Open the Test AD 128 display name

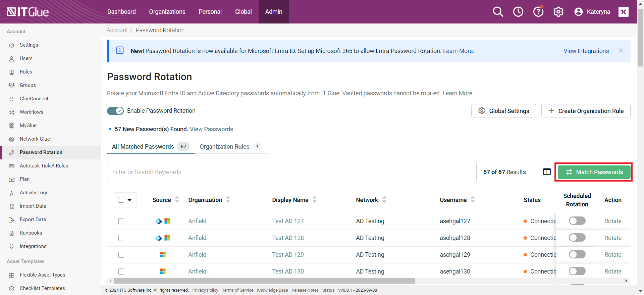coord(288,238)
